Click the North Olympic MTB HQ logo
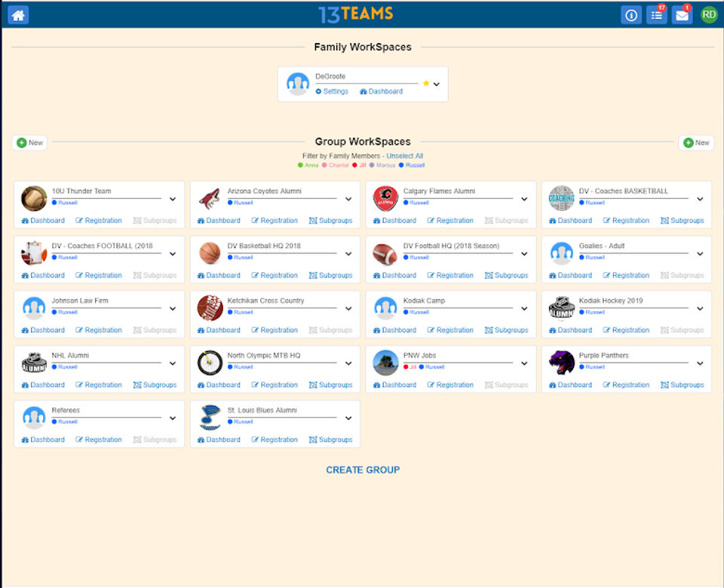The height and width of the screenshot is (588, 724). [x=210, y=363]
